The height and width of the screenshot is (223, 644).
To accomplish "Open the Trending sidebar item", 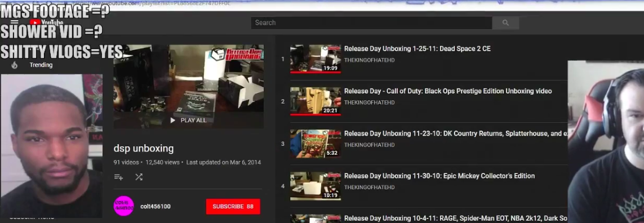I will [41, 65].
